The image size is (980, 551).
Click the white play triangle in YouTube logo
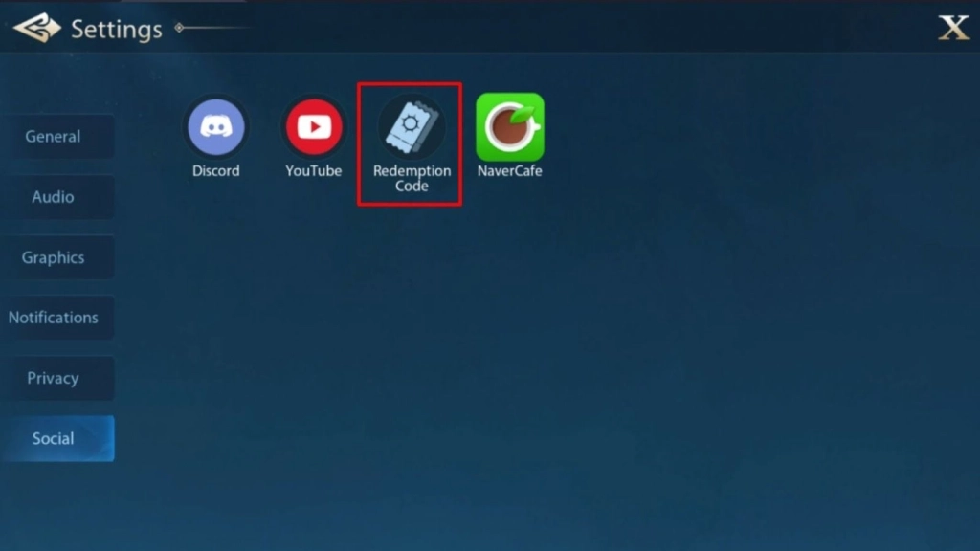click(314, 127)
